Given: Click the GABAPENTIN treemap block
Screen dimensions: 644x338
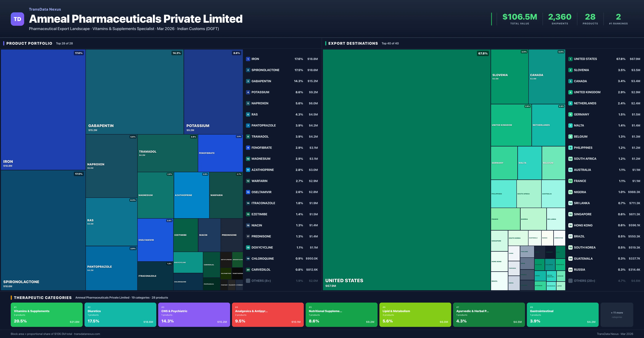Looking at the screenshot, I should coord(134,91).
